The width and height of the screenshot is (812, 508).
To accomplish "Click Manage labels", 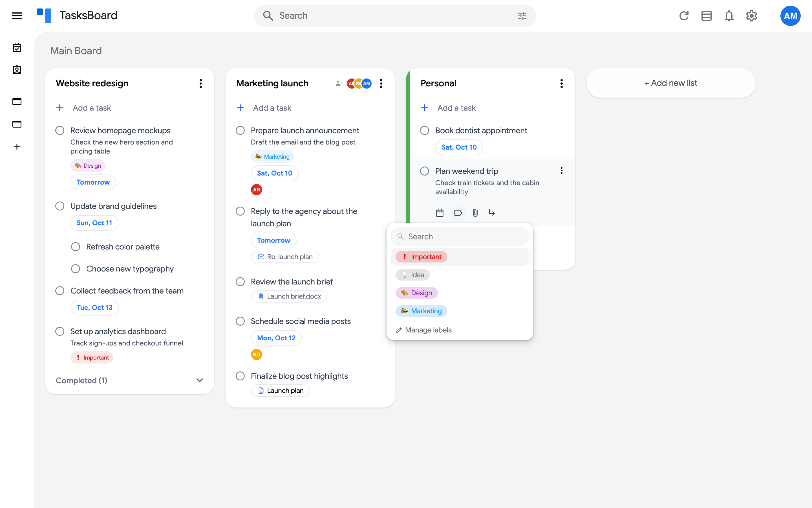I will 424,330.
